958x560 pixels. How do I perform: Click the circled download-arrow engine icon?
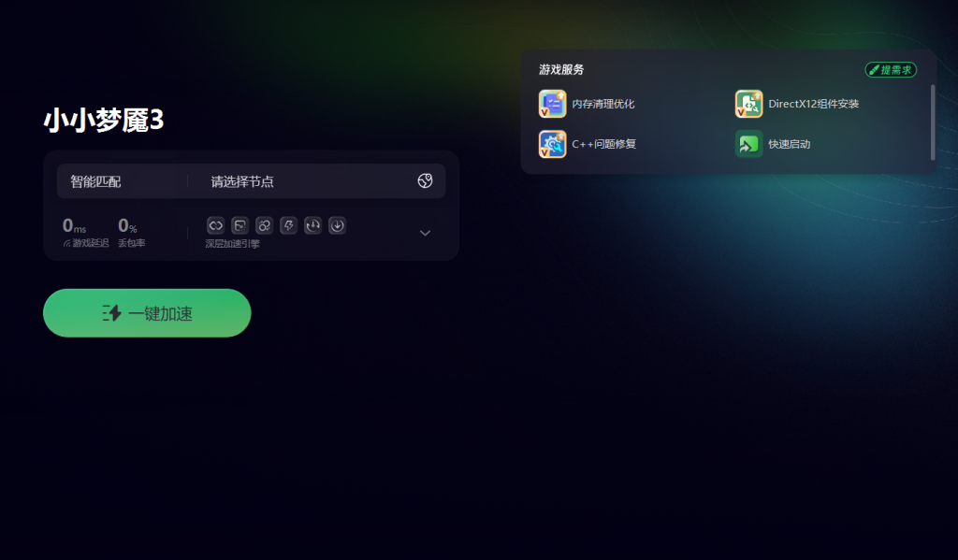point(337,226)
